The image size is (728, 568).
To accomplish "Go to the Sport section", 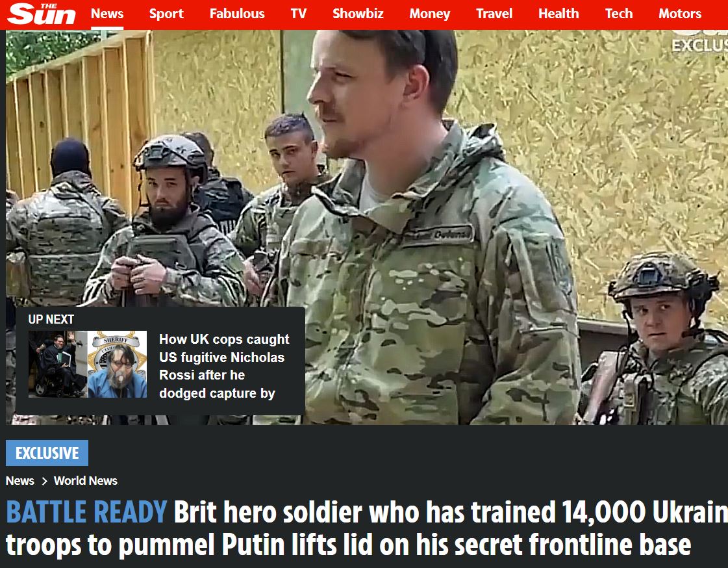I will pyautogui.click(x=166, y=14).
